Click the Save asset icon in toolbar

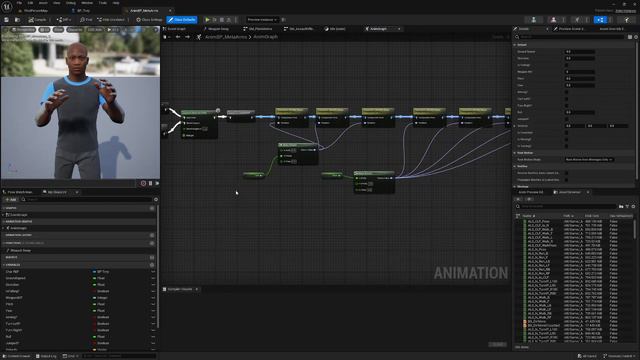pyautogui.click(x=7, y=20)
